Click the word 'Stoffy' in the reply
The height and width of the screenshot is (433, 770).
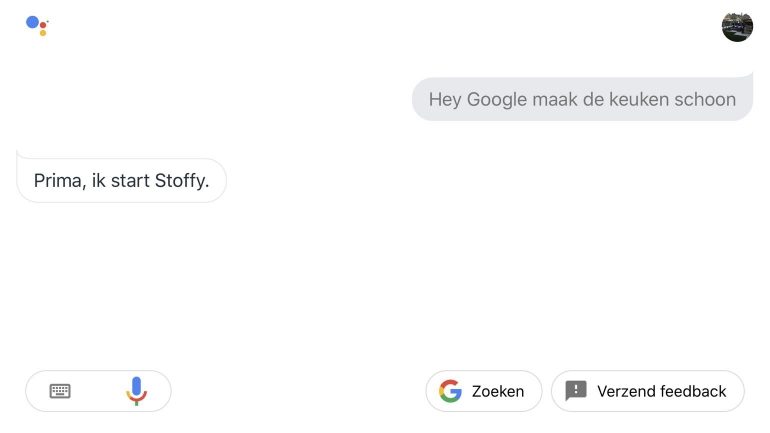[x=181, y=181]
